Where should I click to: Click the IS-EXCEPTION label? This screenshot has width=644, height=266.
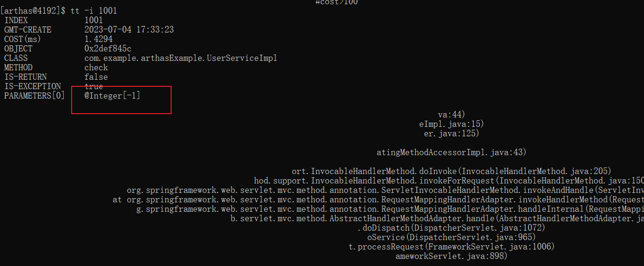click(x=33, y=86)
